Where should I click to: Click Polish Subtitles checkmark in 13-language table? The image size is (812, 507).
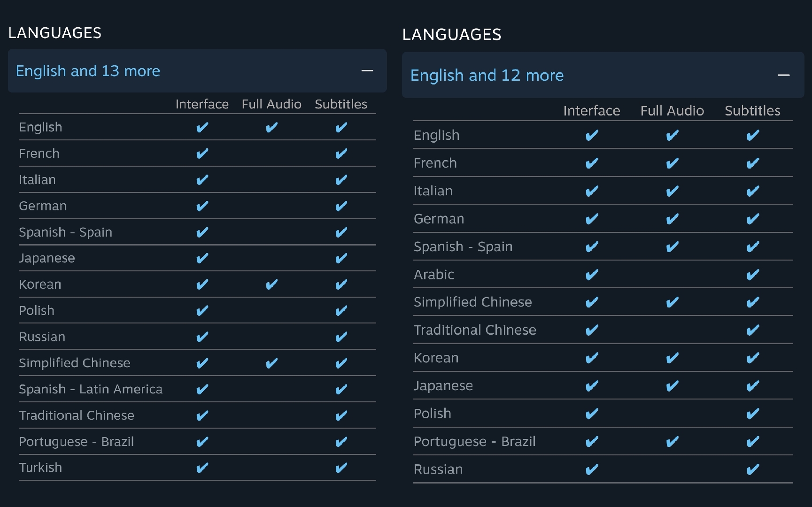[341, 311]
